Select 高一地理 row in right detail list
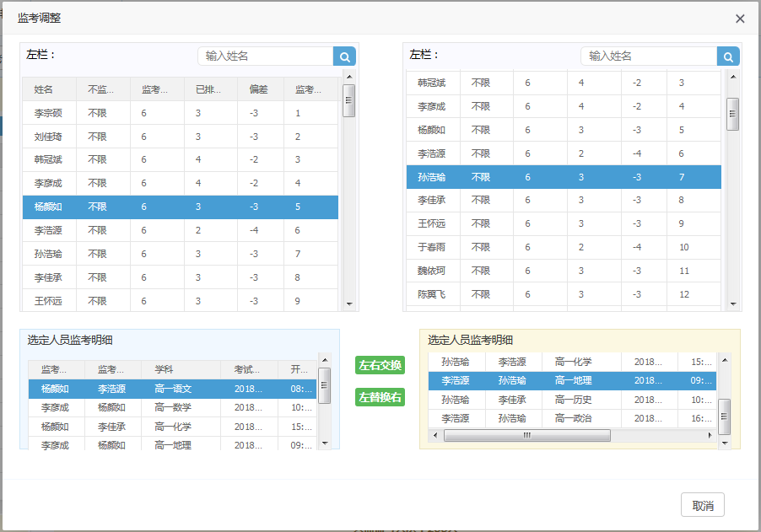Viewport: 761px width, 532px height. coord(573,381)
